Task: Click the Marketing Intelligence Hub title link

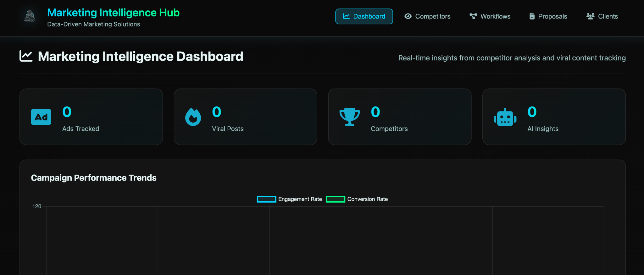Action: 113,13
